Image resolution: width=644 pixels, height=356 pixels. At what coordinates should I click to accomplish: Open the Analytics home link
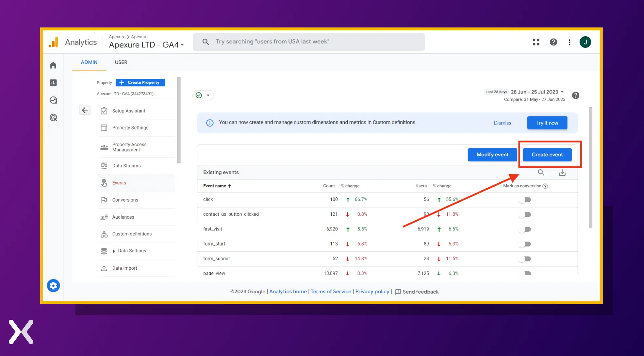(288, 292)
